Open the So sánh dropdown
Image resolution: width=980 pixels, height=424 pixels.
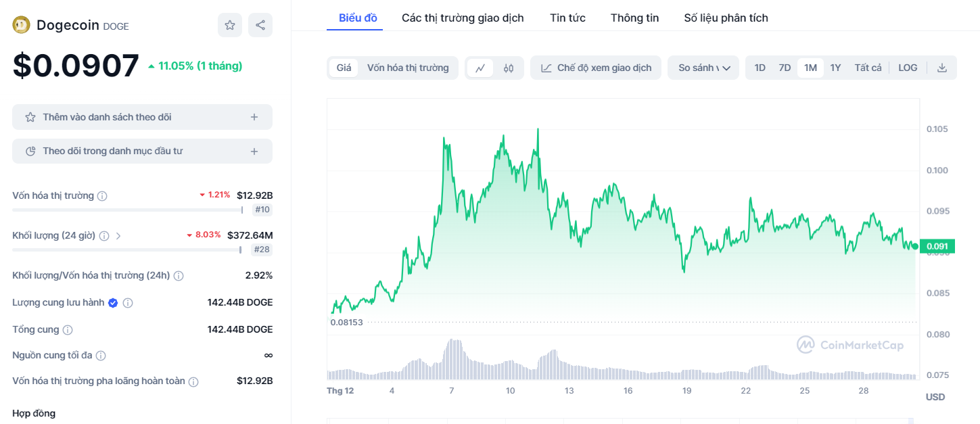point(703,68)
